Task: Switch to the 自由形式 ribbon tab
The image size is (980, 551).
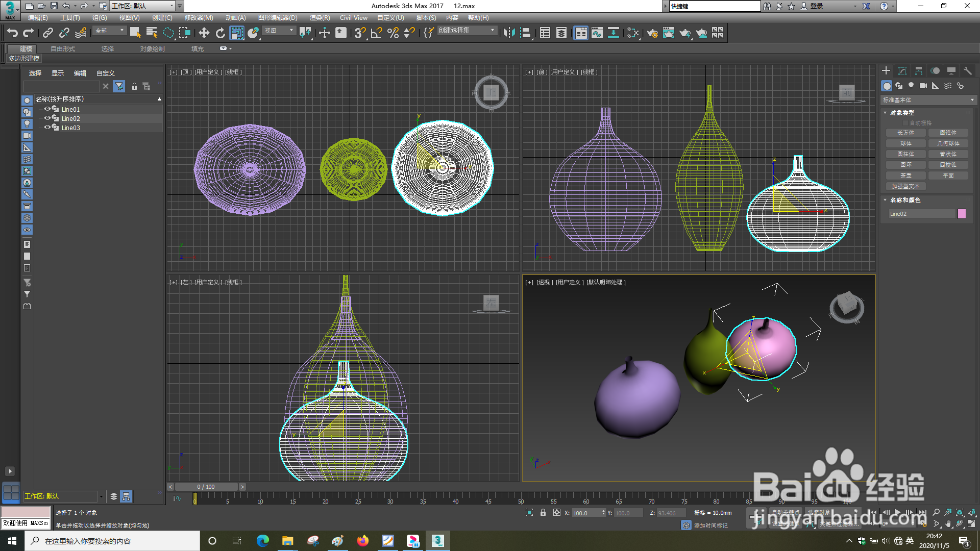Action: [x=63, y=49]
